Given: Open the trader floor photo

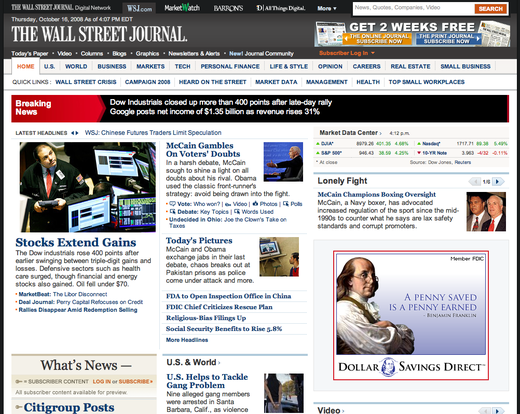Looking at the screenshot, I should click(x=87, y=187).
